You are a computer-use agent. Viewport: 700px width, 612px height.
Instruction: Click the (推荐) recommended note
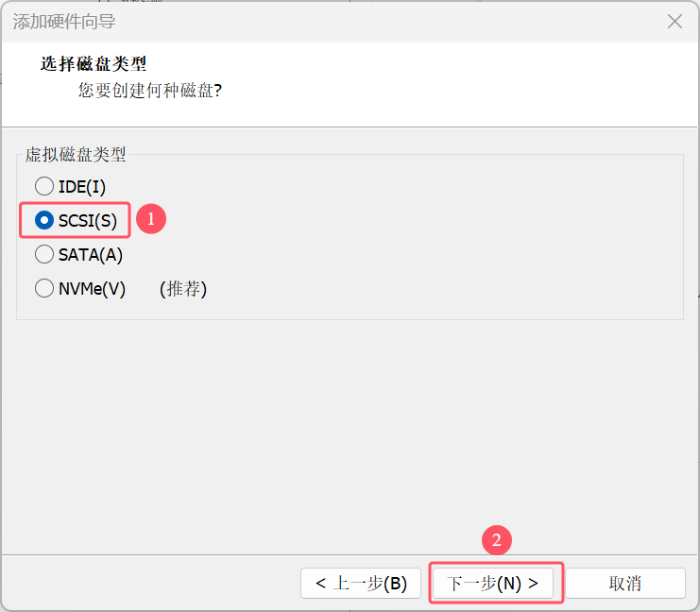pos(183,289)
